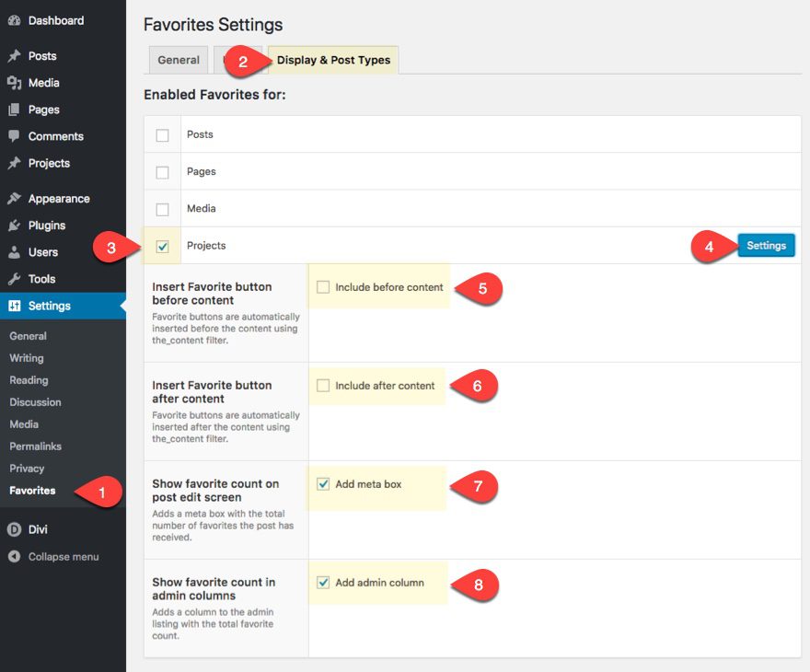Click the Media library icon

click(x=15, y=83)
